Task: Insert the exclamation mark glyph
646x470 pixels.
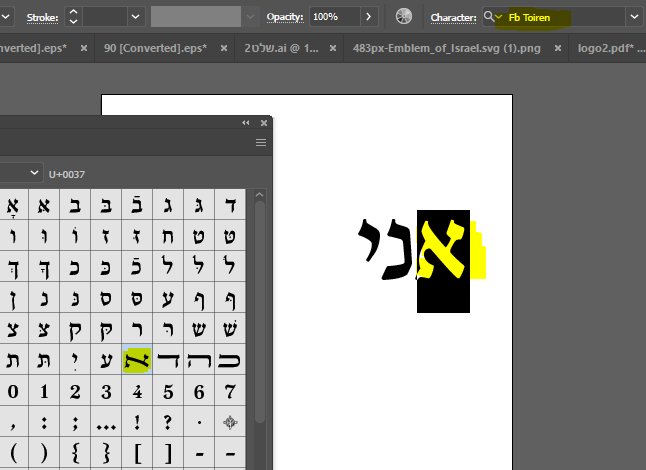Action: (137, 422)
